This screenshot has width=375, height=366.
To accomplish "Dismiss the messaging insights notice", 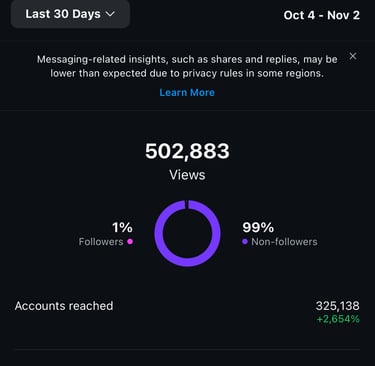I will [353, 56].
